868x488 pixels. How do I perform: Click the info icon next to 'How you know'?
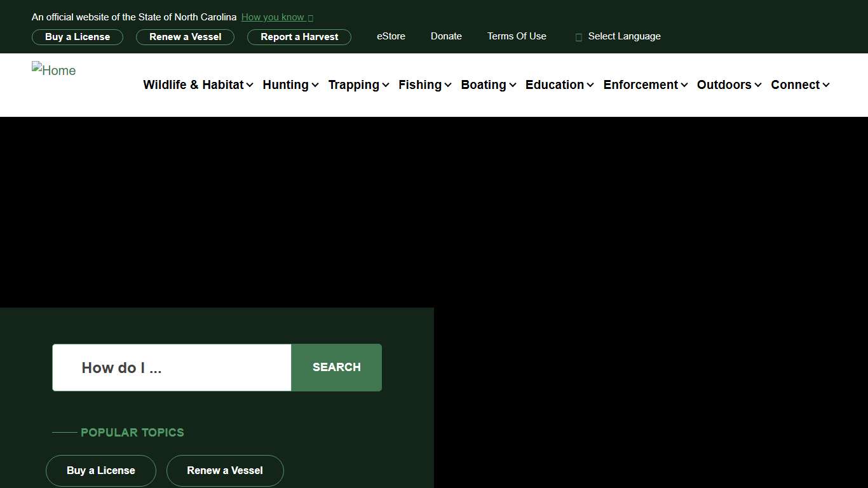[310, 17]
